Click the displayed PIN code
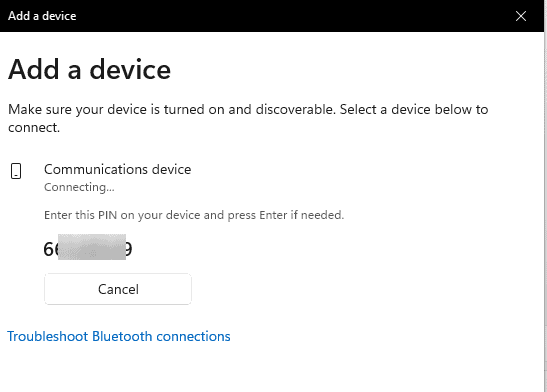Image resolution: width=547 pixels, height=392 pixels. (x=88, y=249)
